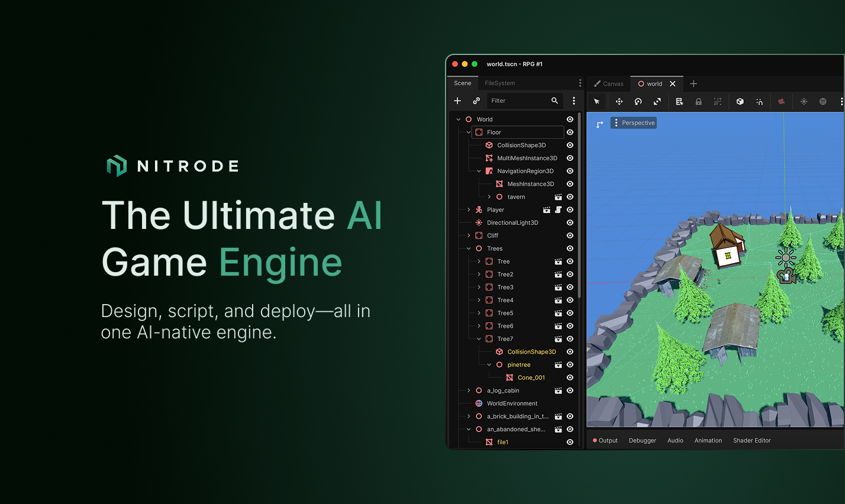Expand the Cliff node
Viewport: 845px width, 504px height.
point(469,235)
